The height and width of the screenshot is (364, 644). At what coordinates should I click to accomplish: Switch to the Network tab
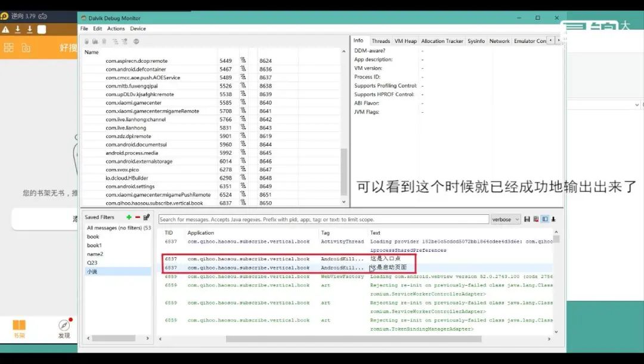coord(500,41)
